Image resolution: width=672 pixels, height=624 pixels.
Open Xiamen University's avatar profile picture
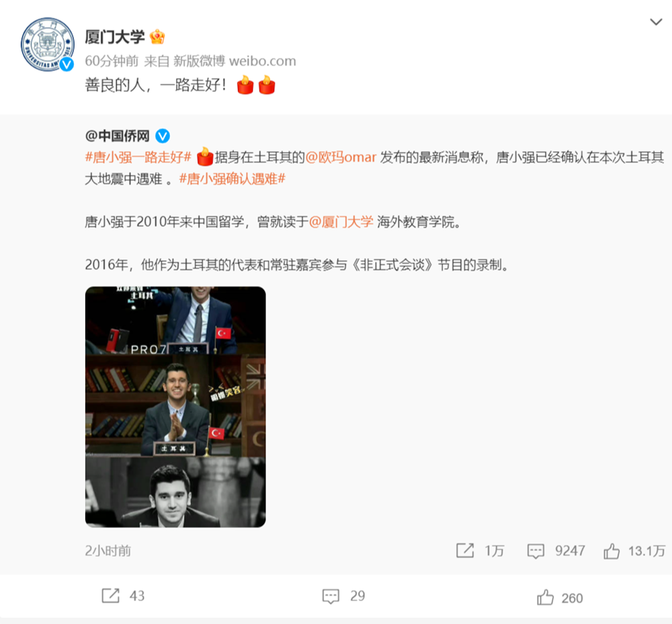click(x=48, y=44)
